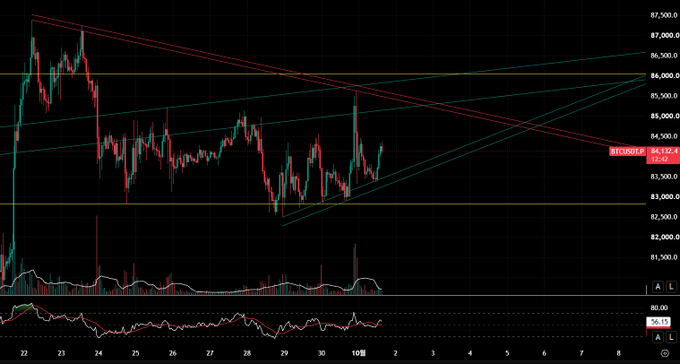This screenshot has width=680, height=364.
Task: Click the 12:42 candle countdown label
Action: pos(659,159)
